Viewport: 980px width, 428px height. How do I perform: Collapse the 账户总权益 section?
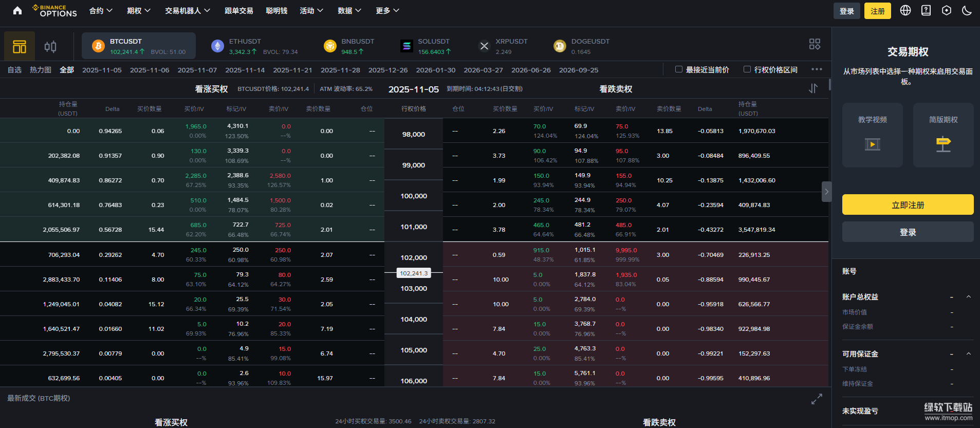pos(968,297)
